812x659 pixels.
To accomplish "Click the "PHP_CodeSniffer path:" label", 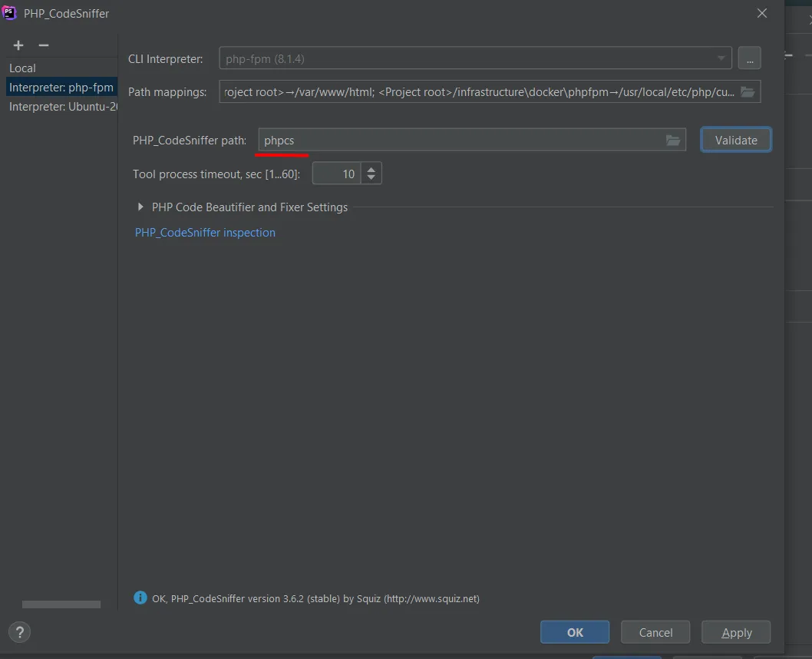I will [190, 141].
